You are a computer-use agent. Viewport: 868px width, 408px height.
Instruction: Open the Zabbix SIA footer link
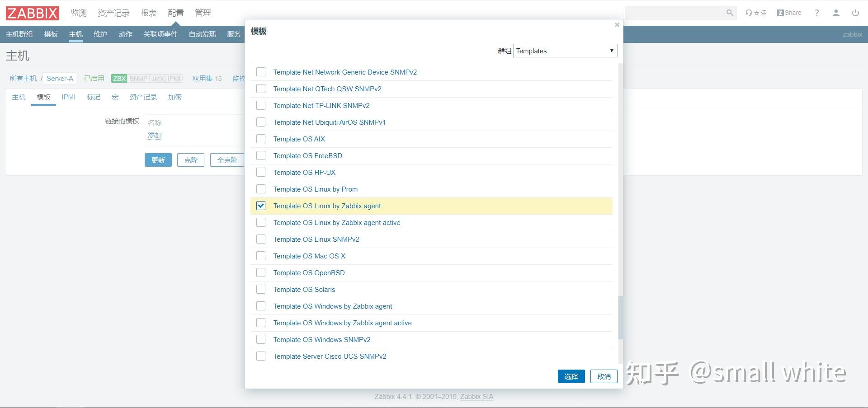tap(476, 397)
